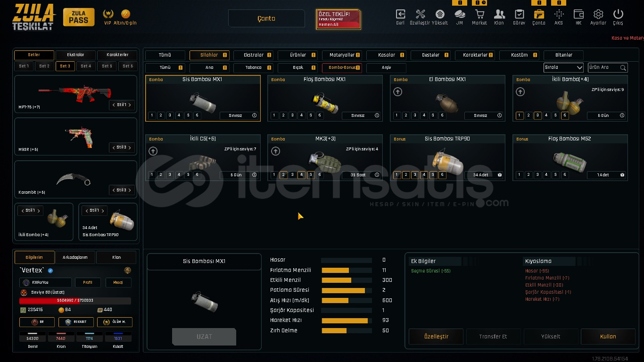Click upgrade arrow on El Bombası MX1 card
The width and height of the screenshot is (644, 362).
398,92
